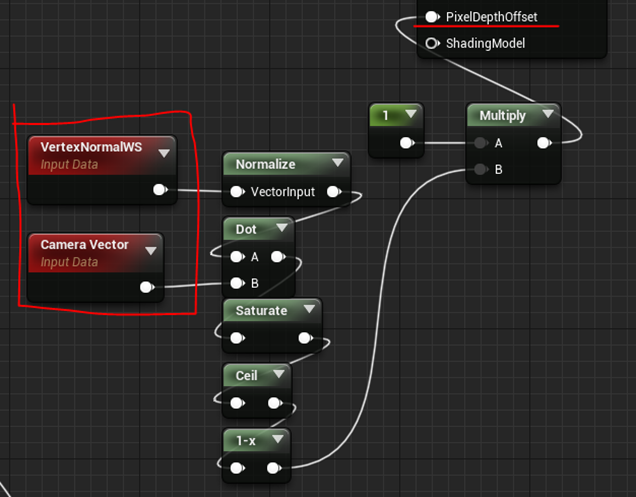Click the VectorInput label on Normalize
The width and height of the screenshot is (636, 497).
[x=283, y=191]
